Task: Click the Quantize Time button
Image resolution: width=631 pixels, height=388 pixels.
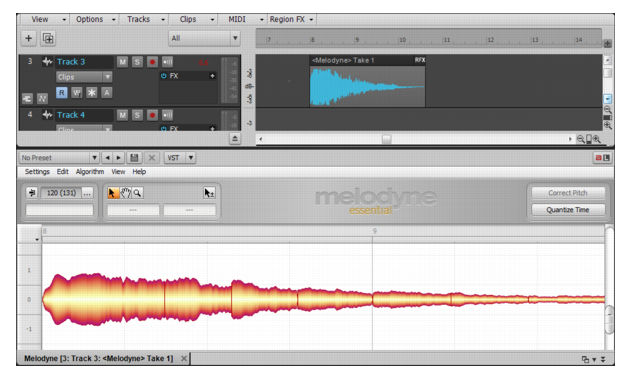Action: pyautogui.click(x=568, y=210)
